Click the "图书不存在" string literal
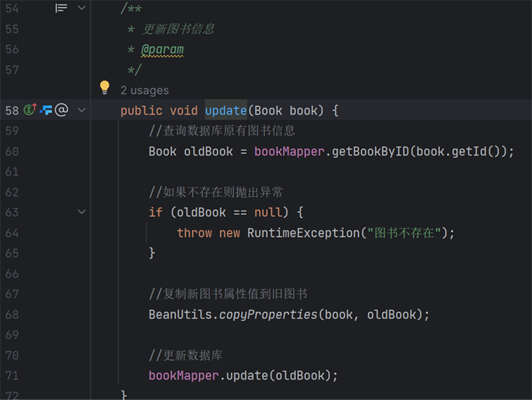 [404, 233]
